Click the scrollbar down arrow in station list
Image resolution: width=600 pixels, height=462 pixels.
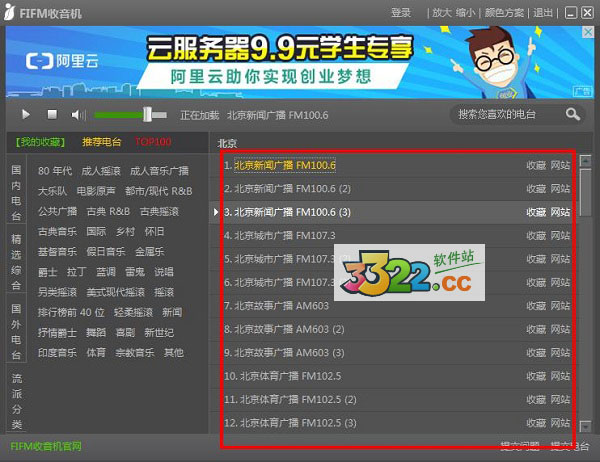point(585,426)
